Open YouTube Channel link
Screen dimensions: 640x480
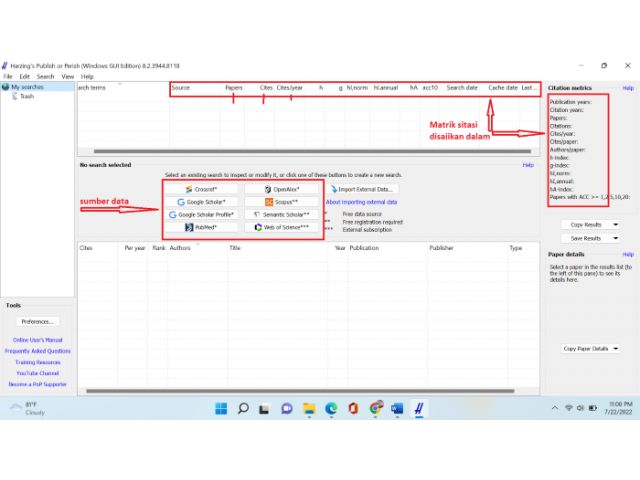(x=38, y=373)
